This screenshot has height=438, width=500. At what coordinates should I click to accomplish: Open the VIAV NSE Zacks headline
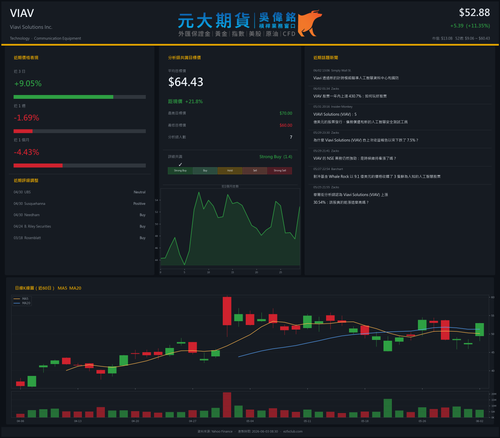point(354,158)
